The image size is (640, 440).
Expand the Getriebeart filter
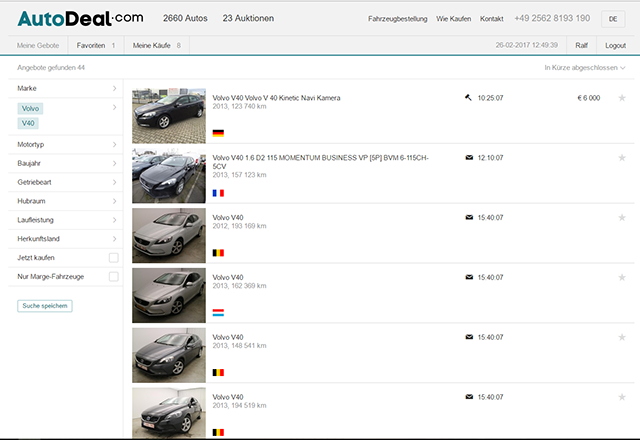[x=65, y=182]
